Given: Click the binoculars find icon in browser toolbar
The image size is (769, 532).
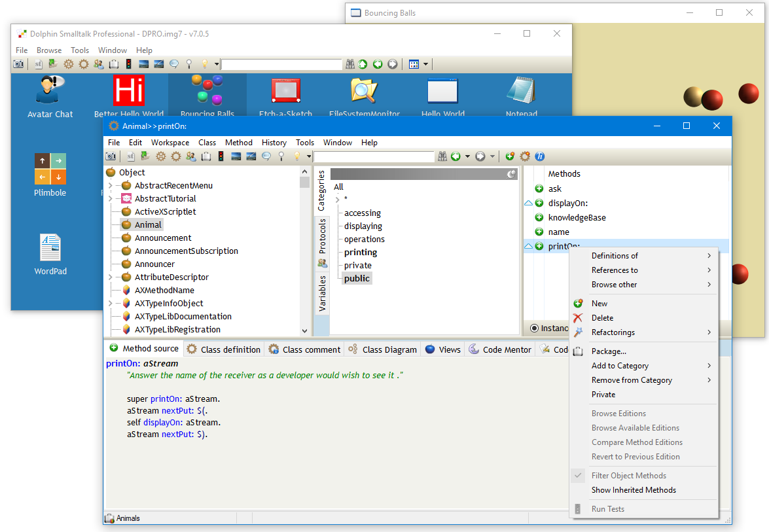Looking at the screenshot, I should pos(442,156).
